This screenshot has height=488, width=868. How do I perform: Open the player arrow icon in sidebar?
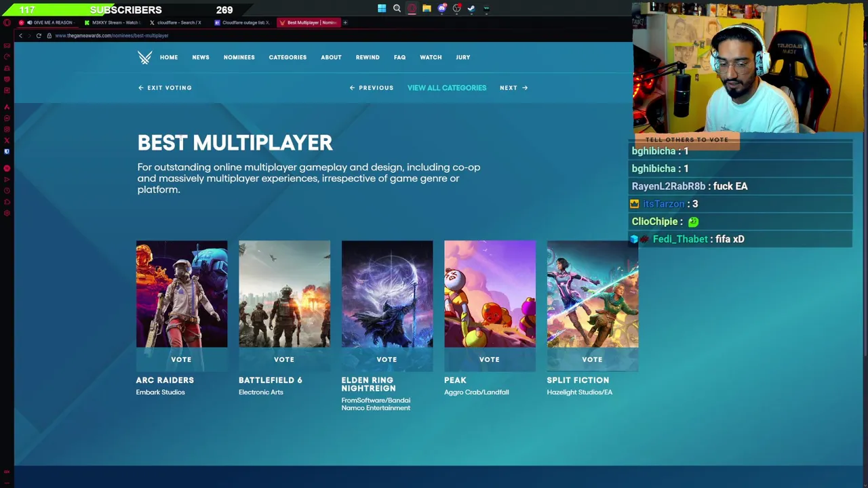click(x=7, y=180)
